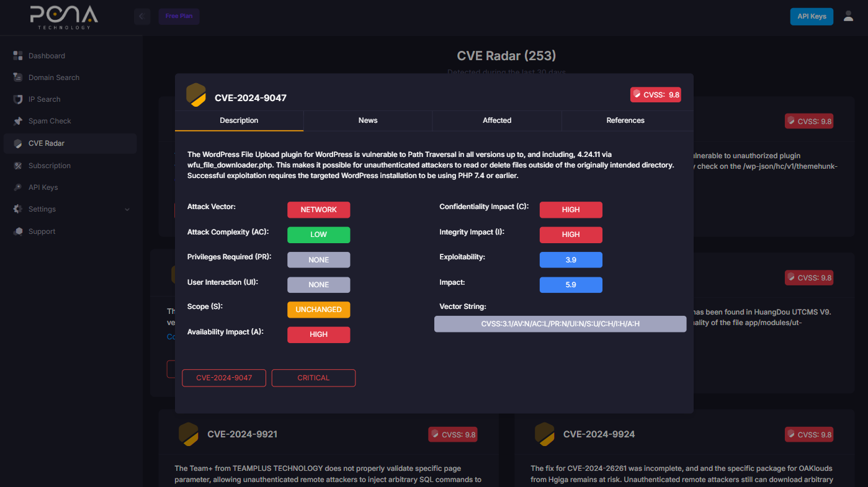Click the Dashboard grid icon in sidebar

click(18, 56)
